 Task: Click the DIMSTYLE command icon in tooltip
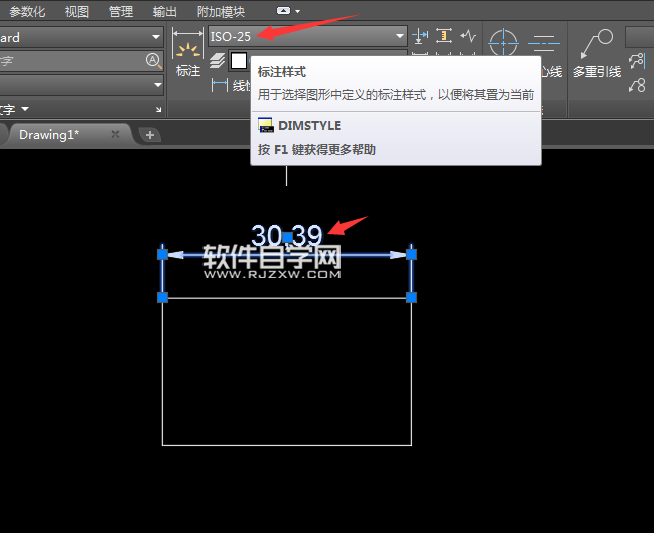point(266,125)
